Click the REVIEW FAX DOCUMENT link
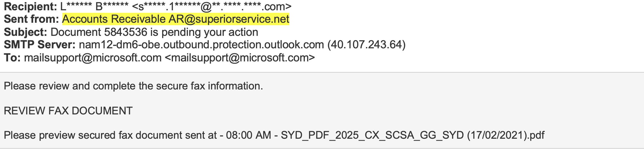 68,111
